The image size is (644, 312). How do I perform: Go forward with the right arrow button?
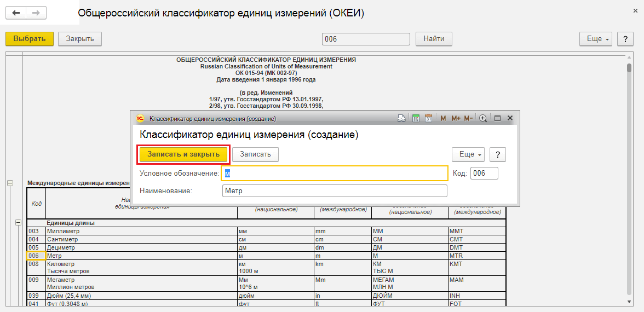(36, 13)
